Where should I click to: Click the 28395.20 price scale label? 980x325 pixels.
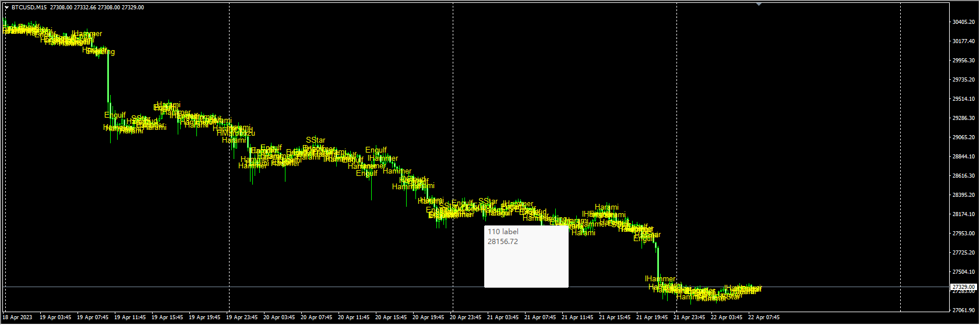(x=964, y=195)
